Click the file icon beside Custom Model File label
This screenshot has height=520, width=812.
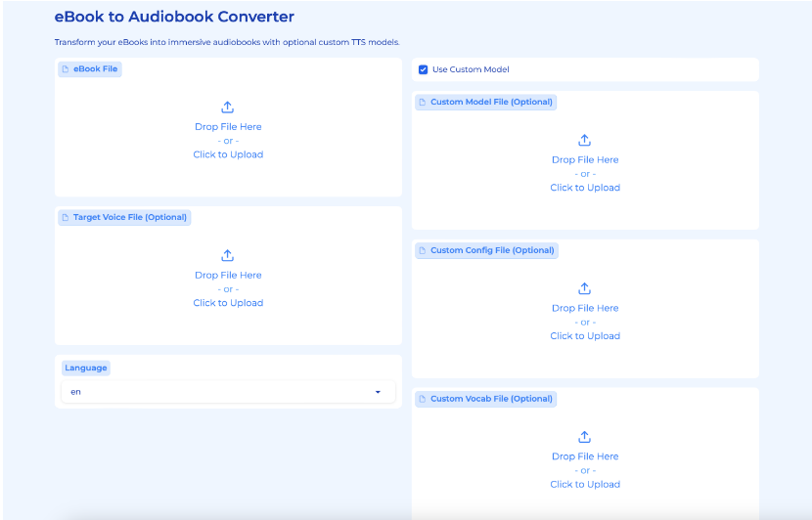423,103
